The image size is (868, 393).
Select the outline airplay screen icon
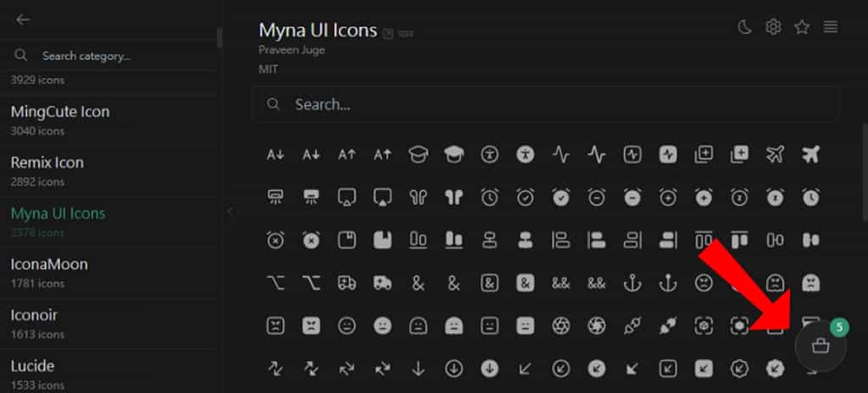[347, 197]
